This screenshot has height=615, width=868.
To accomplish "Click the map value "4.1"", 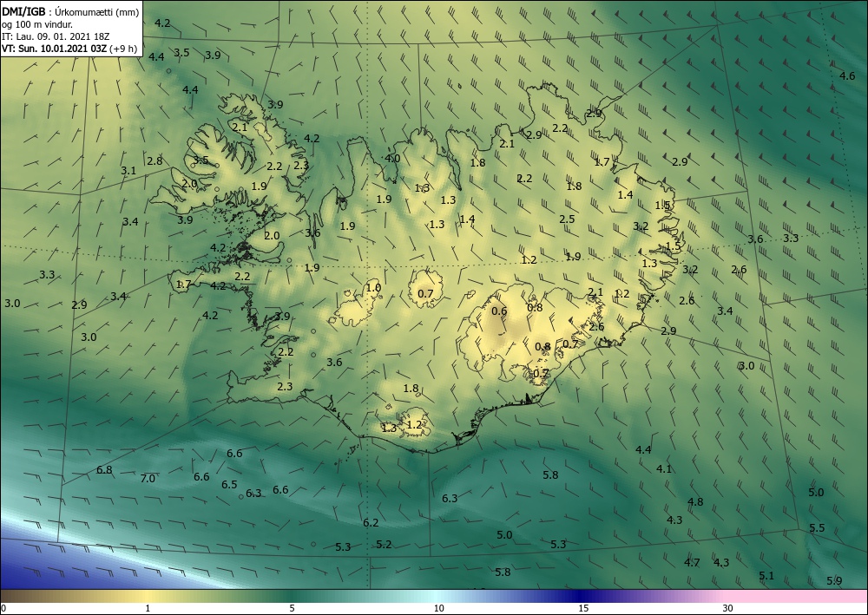I will tap(664, 469).
